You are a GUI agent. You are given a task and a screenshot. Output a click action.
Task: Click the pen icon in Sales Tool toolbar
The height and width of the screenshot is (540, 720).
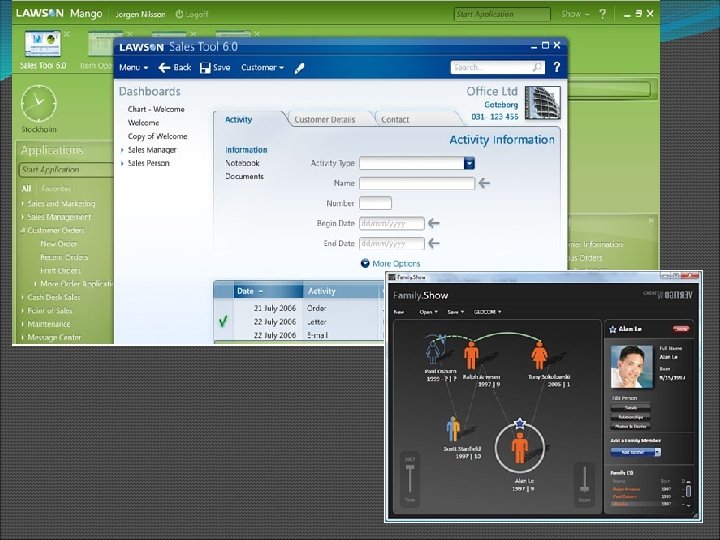pyautogui.click(x=299, y=69)
